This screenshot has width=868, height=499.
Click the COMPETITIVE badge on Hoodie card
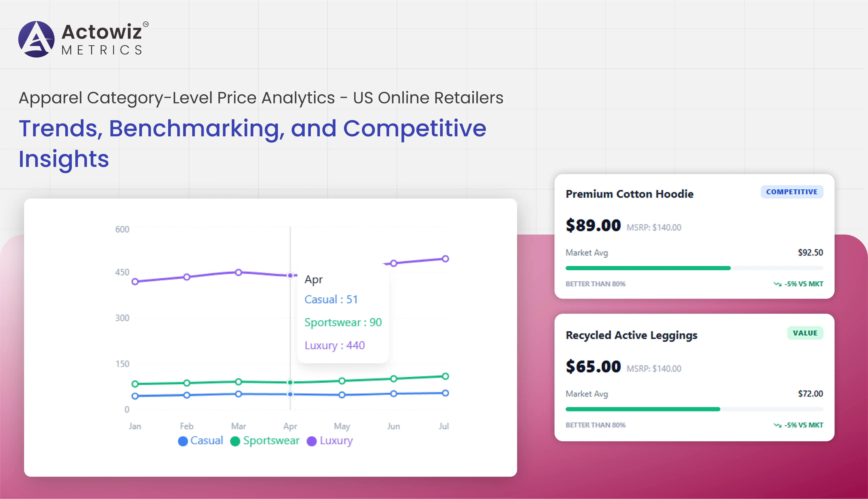point(792,192)
